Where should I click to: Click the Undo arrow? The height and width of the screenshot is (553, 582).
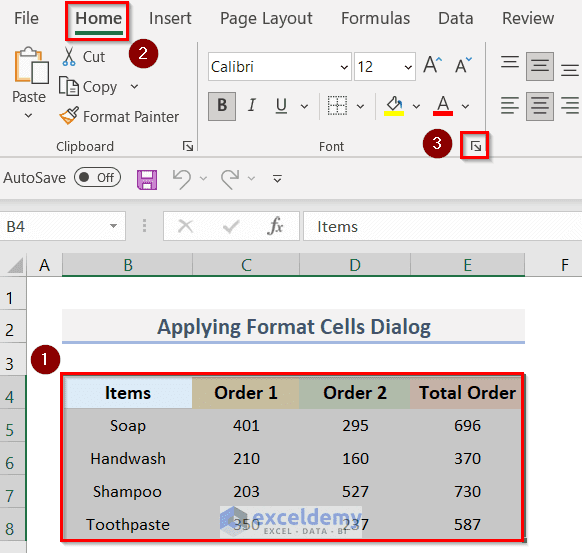click(182, 179)
